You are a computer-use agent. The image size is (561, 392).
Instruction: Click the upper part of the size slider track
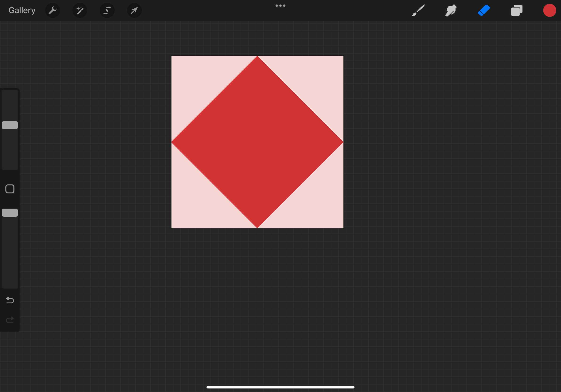coord(10,105)
